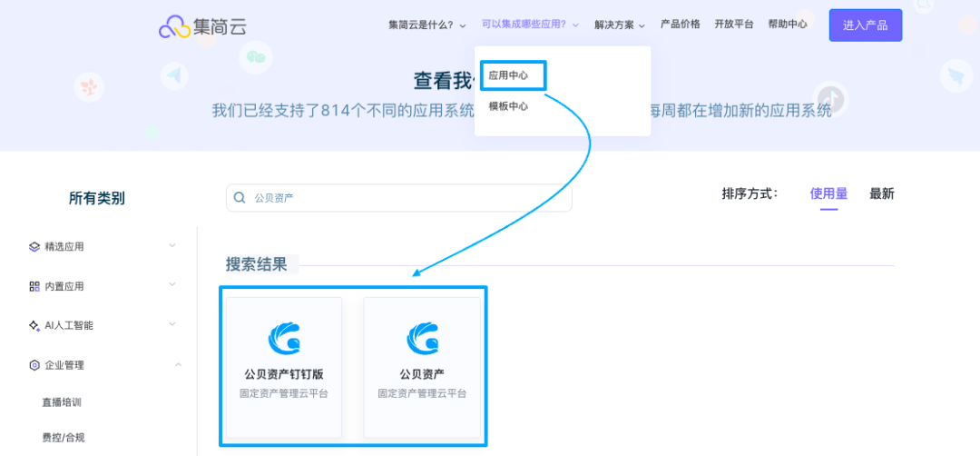Select 应用中心 from the dropdown menu
980x456 pixels.
click(x=508, y=75)
